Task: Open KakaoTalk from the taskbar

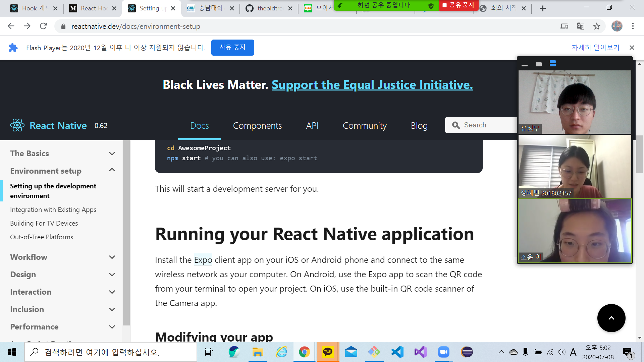Action: 328,352
